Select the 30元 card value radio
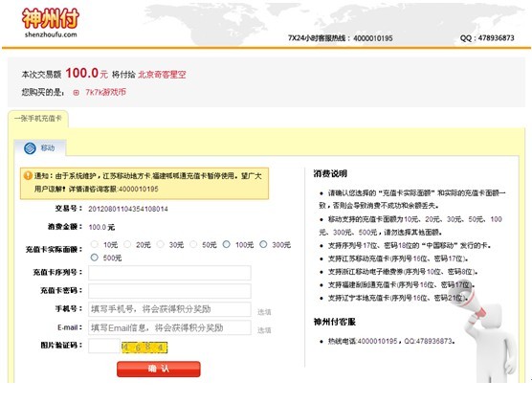The image size is (532, 404). (160, 244)
